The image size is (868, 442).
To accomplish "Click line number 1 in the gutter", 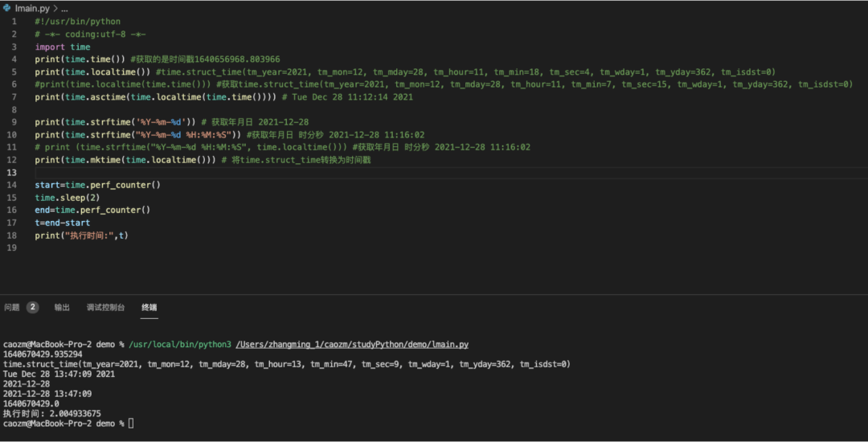I will 14,22.
